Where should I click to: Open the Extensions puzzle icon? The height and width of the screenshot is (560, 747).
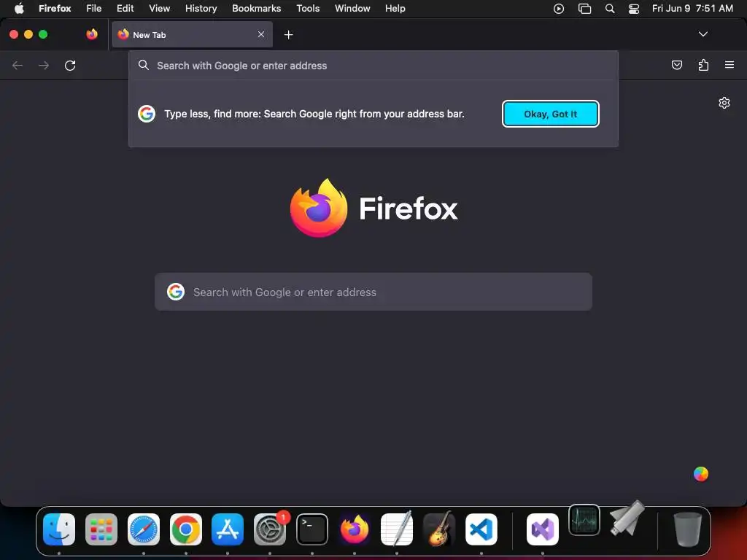click(x=703, y=65)
